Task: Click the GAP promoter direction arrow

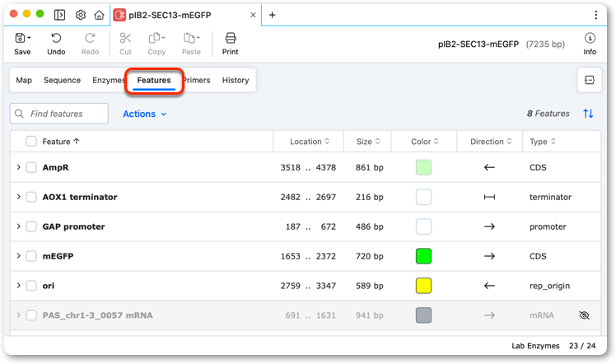Action: [489, 226]
